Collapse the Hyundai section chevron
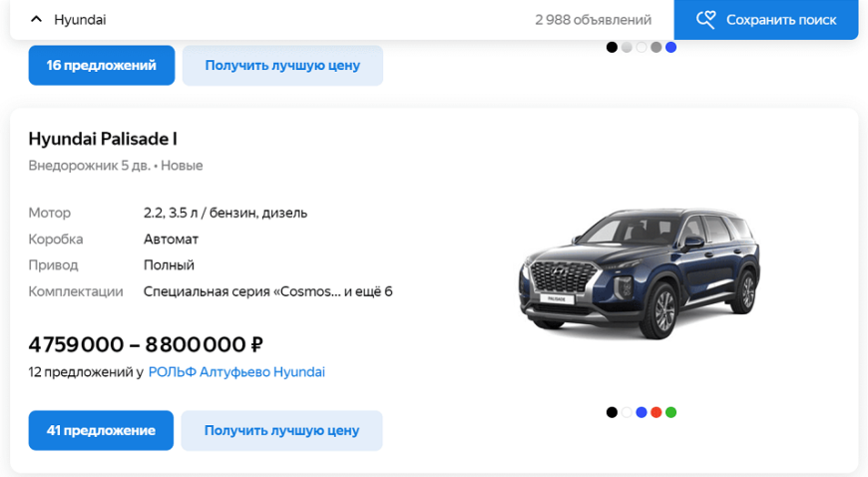The height and width of the screenshot is (477, 868). pyautogui.click(x=37, y=20)
